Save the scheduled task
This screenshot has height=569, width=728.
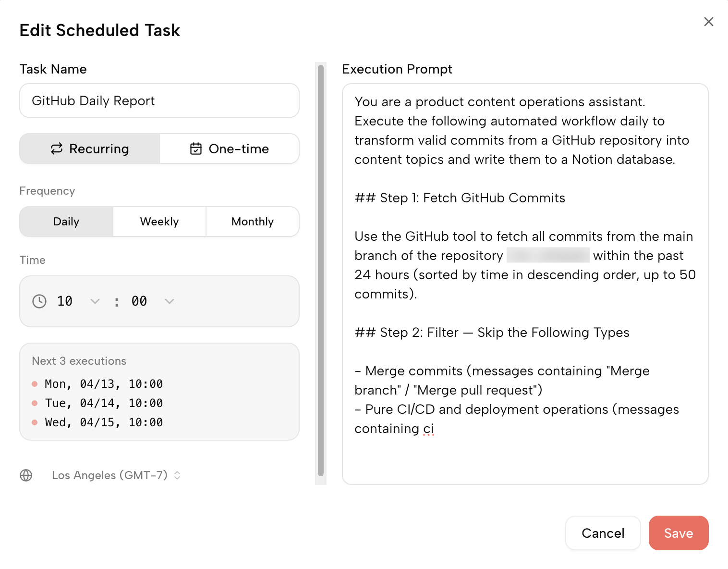[x=678, y=533]
